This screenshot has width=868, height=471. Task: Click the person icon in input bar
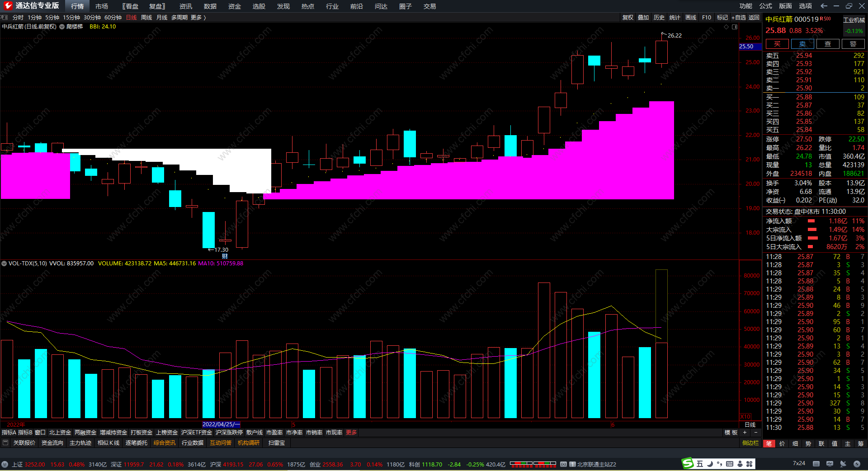click(740, 464)
